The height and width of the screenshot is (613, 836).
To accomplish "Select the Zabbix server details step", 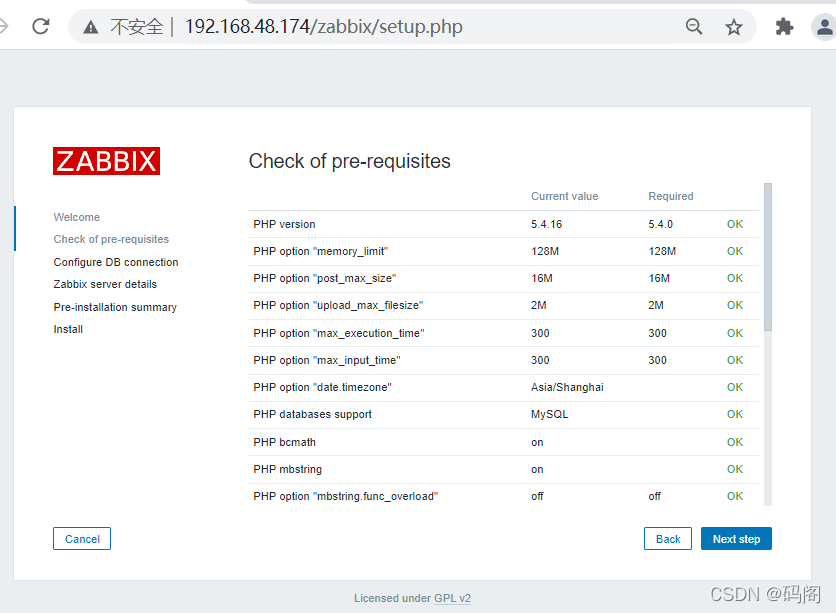I will (105, 284).
